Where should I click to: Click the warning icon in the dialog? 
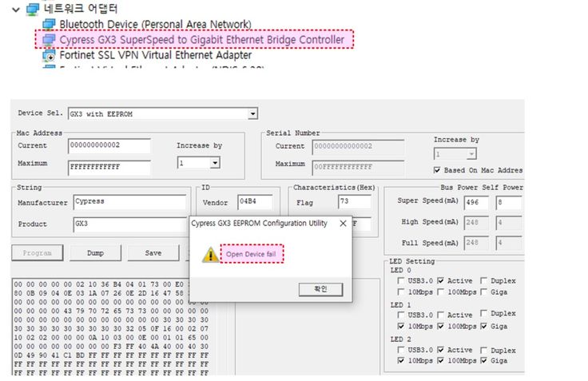click(x=210, y=255)
